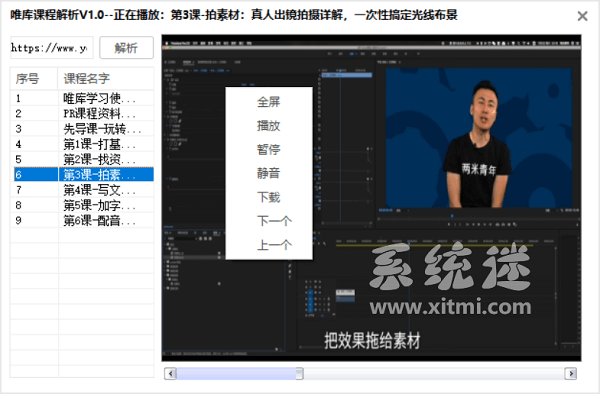Select course row 9 第6课-配音
The image size is (600, 394).
click(x=82, y=220)
